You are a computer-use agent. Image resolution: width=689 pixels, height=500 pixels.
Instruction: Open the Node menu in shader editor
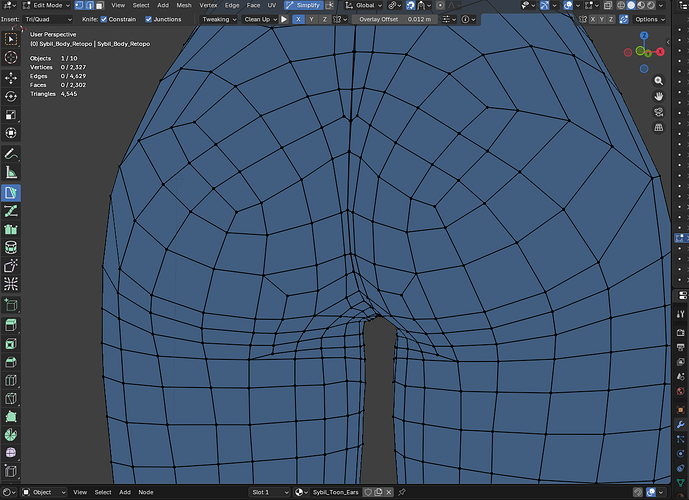pos(146,492)
